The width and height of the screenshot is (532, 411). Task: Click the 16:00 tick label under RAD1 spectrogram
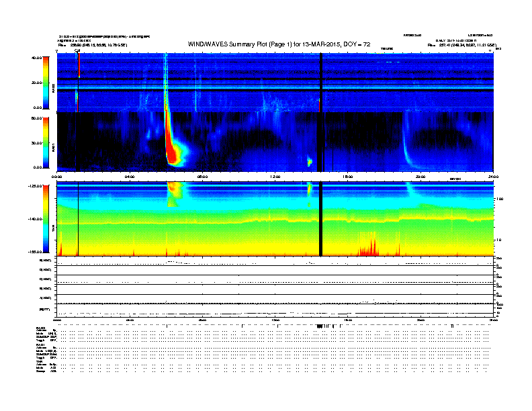pos(348,177)
